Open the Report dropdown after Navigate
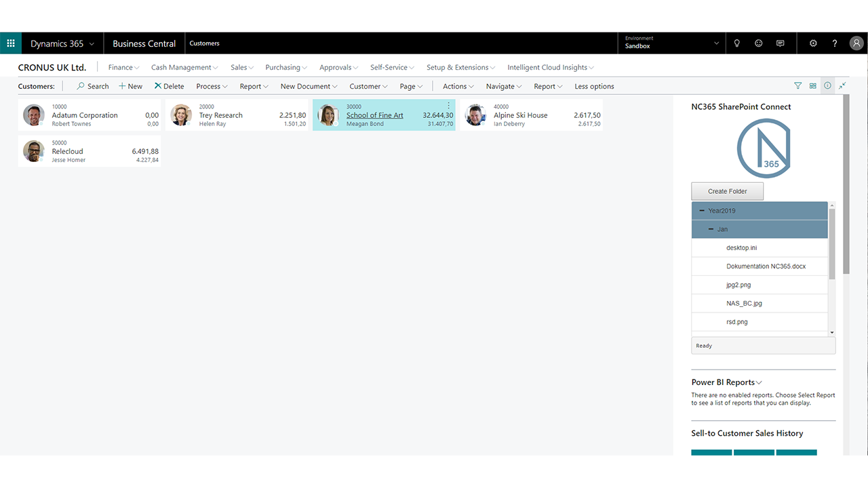This screenshot has height=488, width=868. [549, 86]
